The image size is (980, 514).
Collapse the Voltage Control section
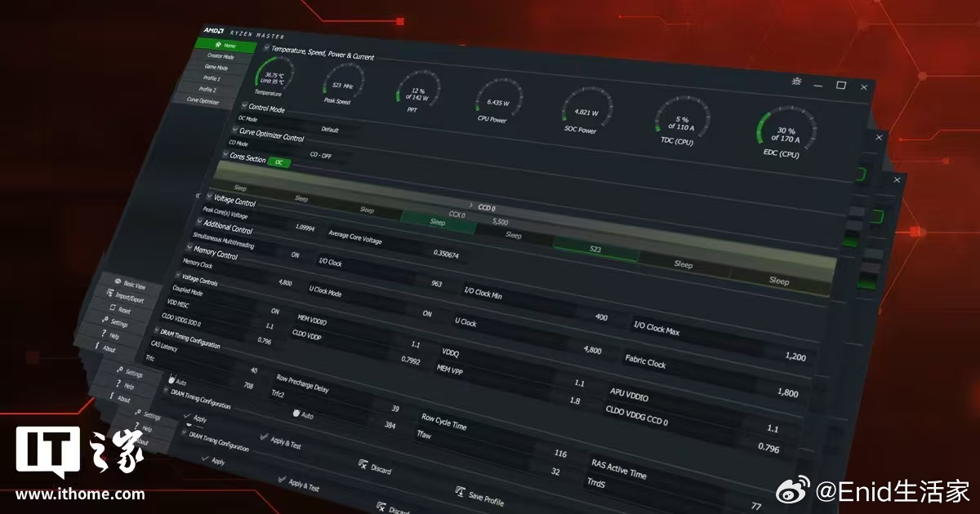click(x=209, y=197)
